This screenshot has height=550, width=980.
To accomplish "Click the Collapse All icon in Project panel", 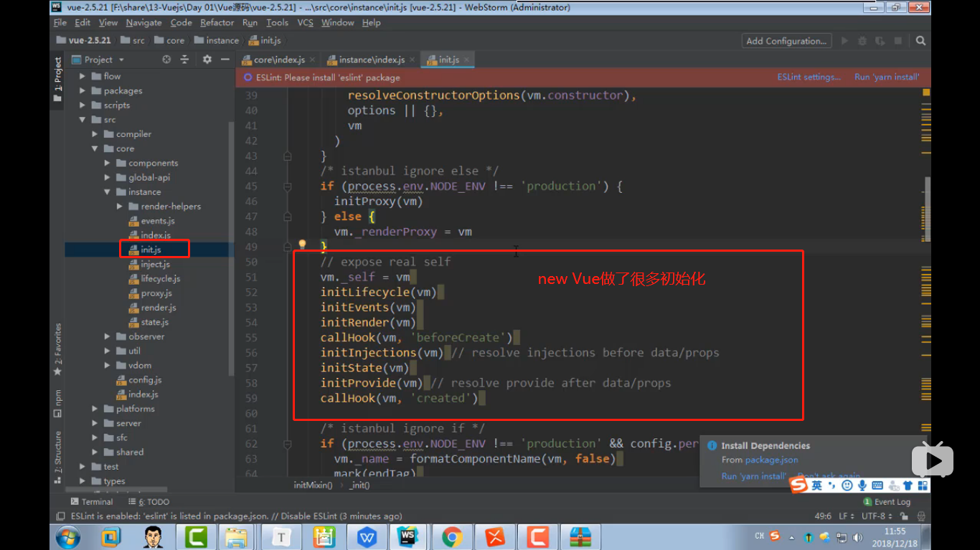I will [x=184, y=60].
